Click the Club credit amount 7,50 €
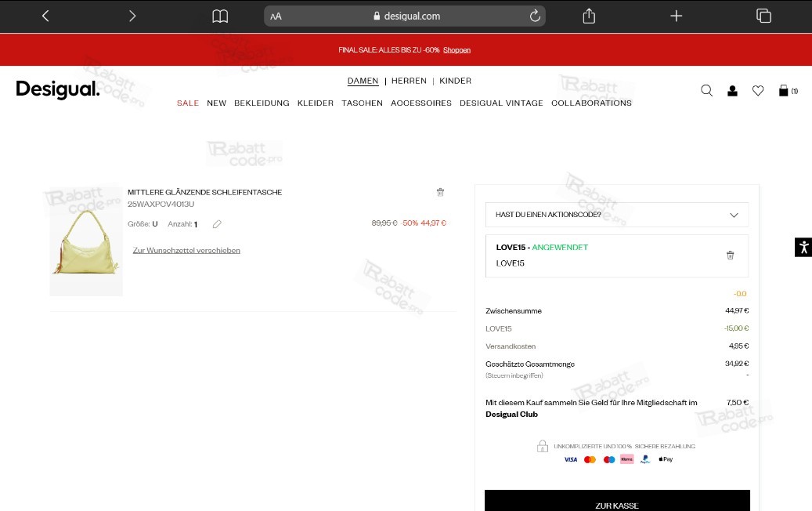The width and height of the screenshot is (812, 511). 738,402
